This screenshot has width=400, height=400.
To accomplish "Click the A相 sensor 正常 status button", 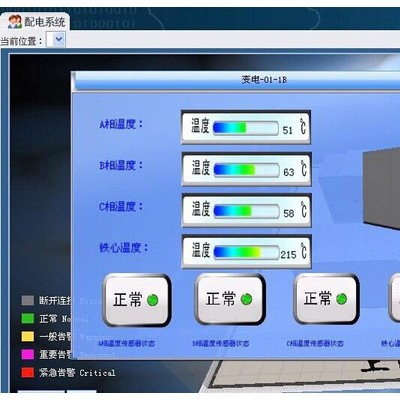I will tap(137, 300).
